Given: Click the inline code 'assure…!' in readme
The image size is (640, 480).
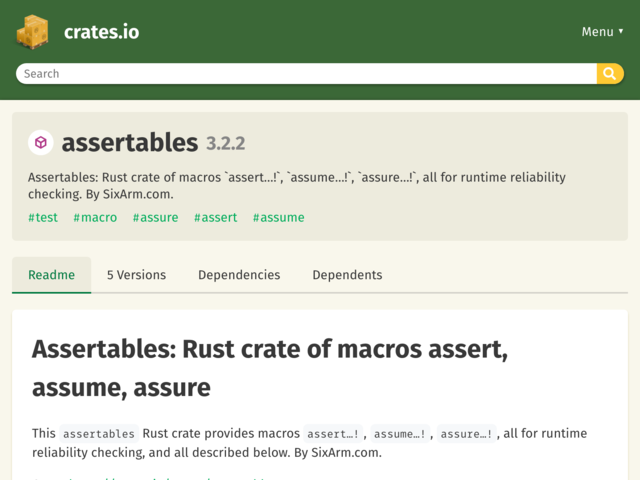Looking at the screenshot, I should point(466,433).
